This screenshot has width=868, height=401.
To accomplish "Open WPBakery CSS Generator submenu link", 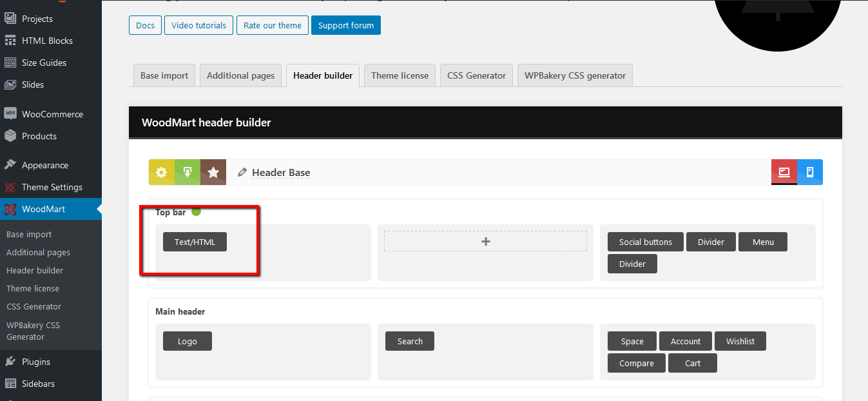I will [x=33, y=331].
